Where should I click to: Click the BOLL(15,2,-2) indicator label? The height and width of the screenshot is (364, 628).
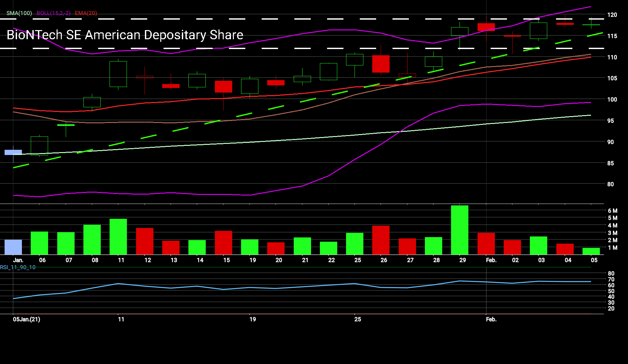click(x=53, y=13)
